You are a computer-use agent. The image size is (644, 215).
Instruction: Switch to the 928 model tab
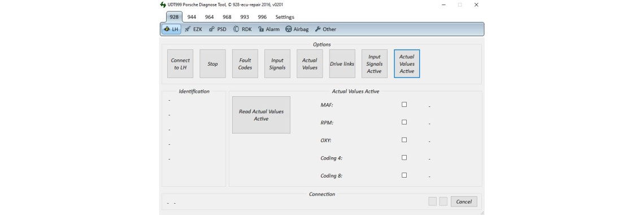pyautogui.click(x=174, y=17)
